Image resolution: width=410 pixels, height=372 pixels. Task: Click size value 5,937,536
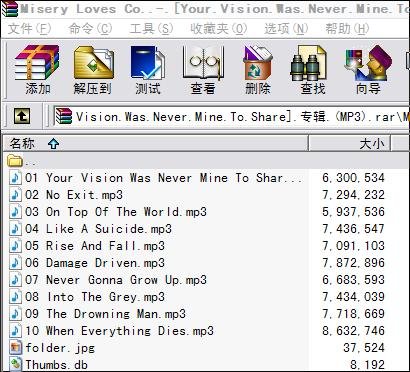pyautogui.click(x=353, y=212)
